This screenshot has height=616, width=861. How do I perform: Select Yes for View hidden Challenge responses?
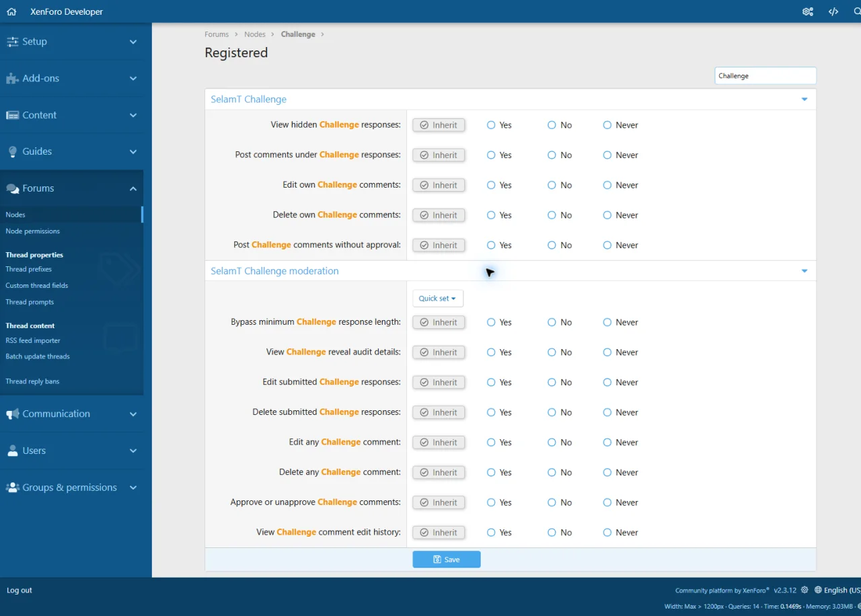click(491, 125)
